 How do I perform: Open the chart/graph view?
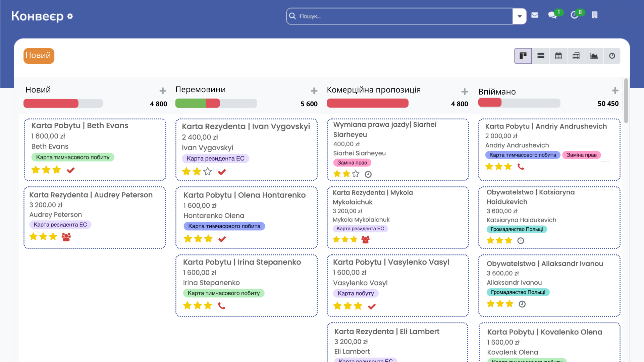click(x=594, y=56)
